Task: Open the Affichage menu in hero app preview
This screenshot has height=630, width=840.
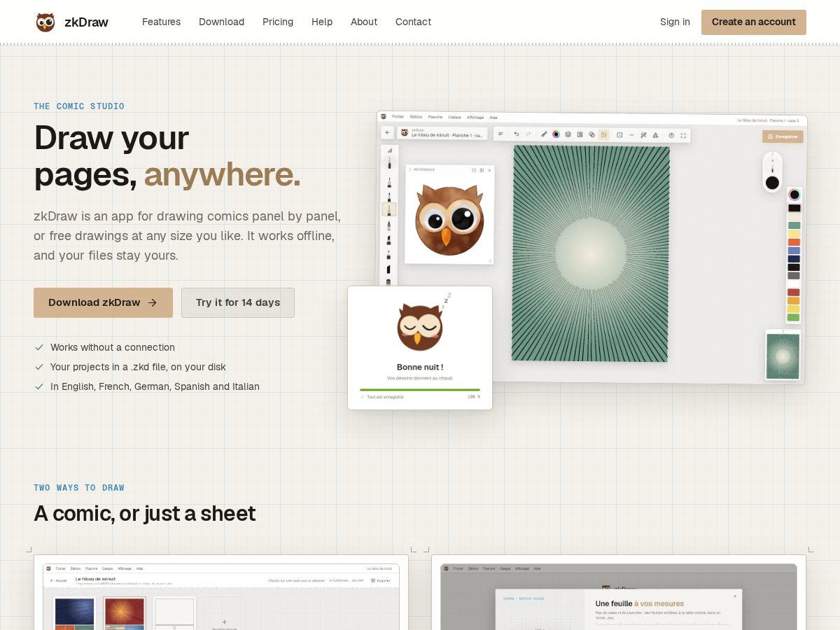Action: [475, 118]
